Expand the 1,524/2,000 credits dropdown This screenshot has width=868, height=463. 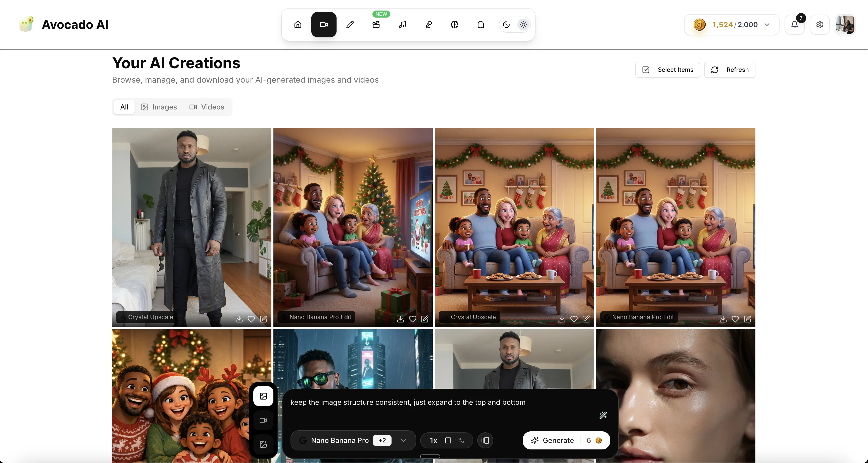tap(767, 25)
